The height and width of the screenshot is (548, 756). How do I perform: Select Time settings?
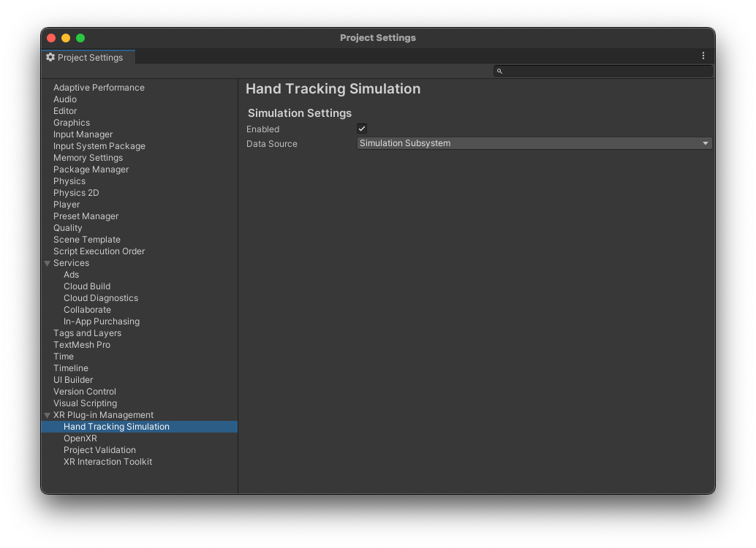pos(64,356)
